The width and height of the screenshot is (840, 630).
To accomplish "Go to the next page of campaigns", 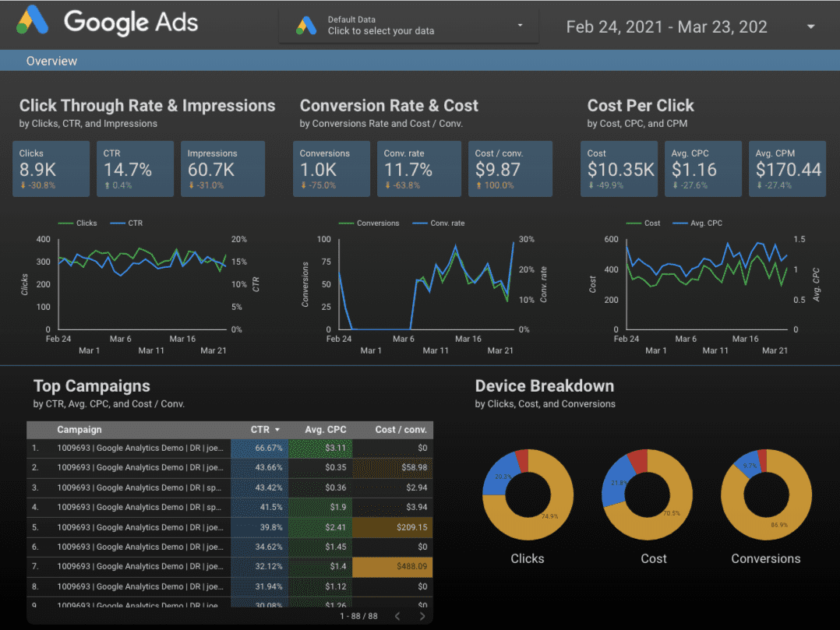I will [x=422, y=616].
